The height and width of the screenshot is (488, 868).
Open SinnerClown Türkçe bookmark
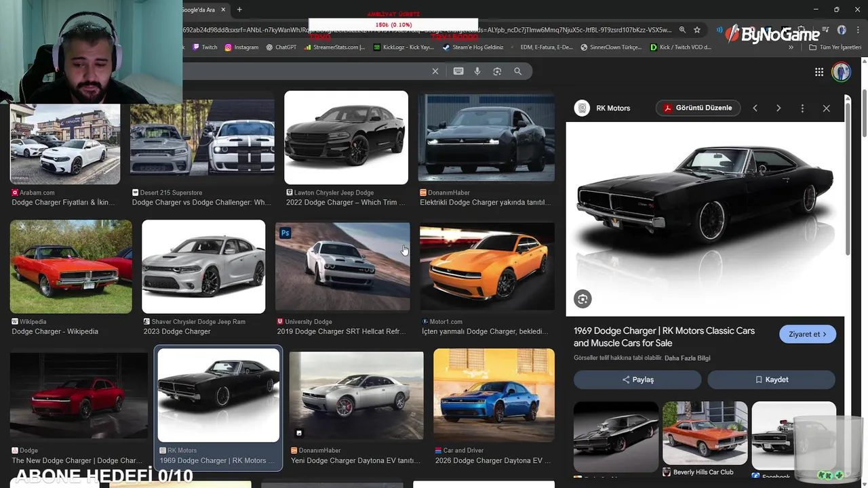coord(611,47)
